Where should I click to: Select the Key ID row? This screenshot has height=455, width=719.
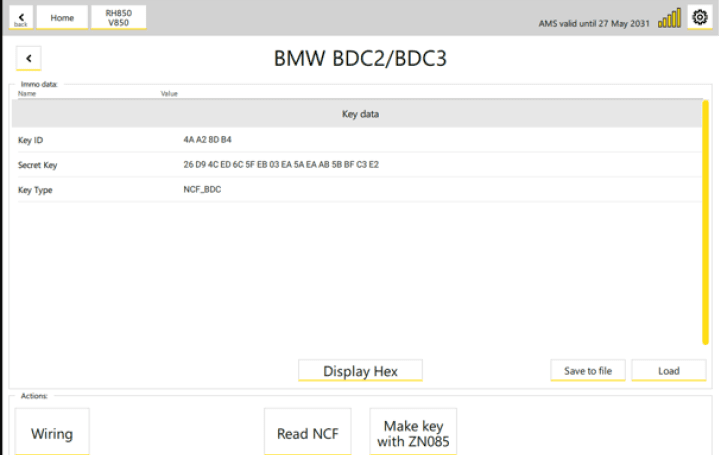(360, 140)
